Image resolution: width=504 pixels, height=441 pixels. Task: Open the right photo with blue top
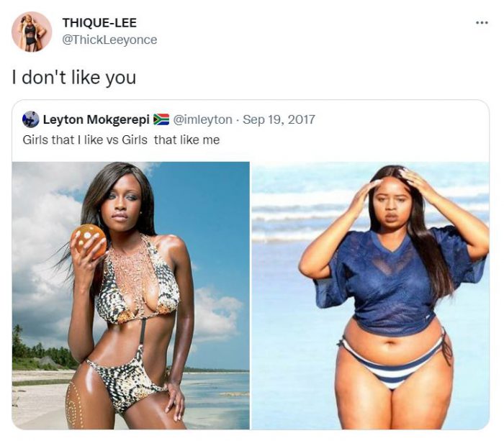(x=370, y=296)
